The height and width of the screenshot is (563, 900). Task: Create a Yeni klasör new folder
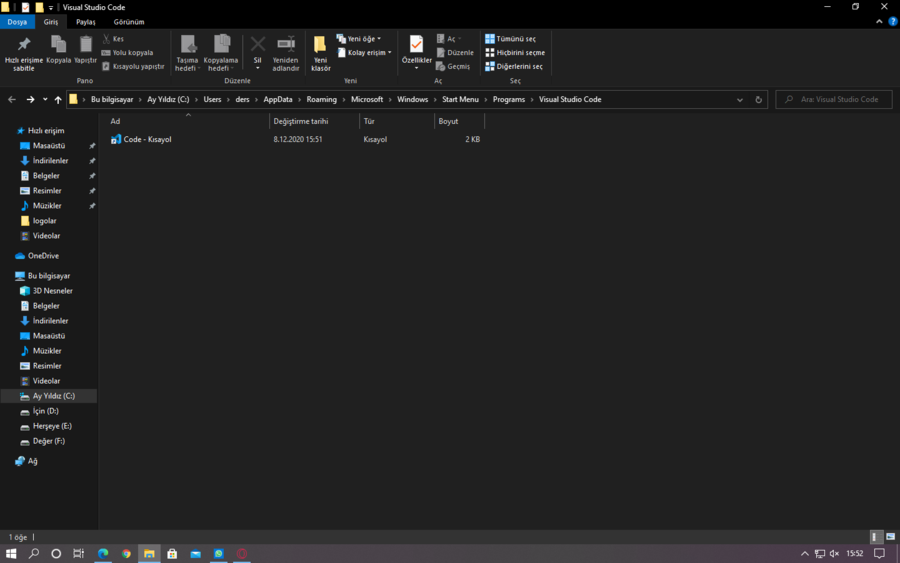click(x=320, y=53)
